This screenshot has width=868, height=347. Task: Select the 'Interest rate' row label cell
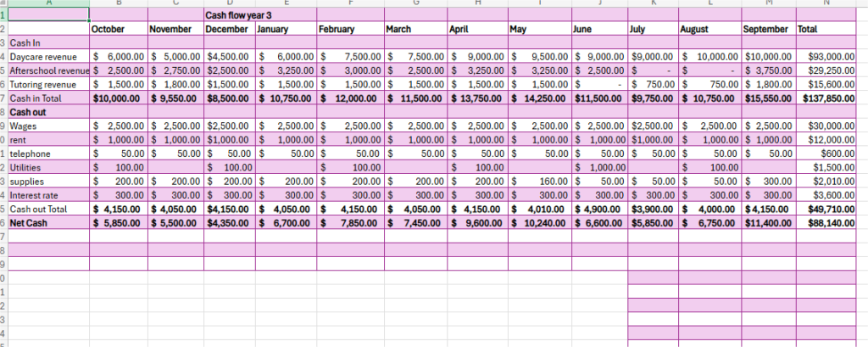point(35,194)
